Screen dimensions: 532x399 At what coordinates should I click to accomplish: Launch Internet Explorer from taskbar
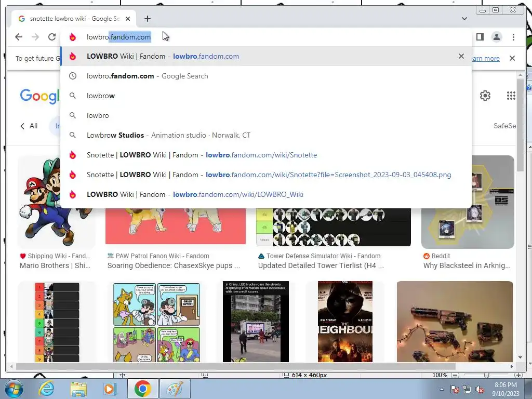pyautogui.click(x=46, y=389)
